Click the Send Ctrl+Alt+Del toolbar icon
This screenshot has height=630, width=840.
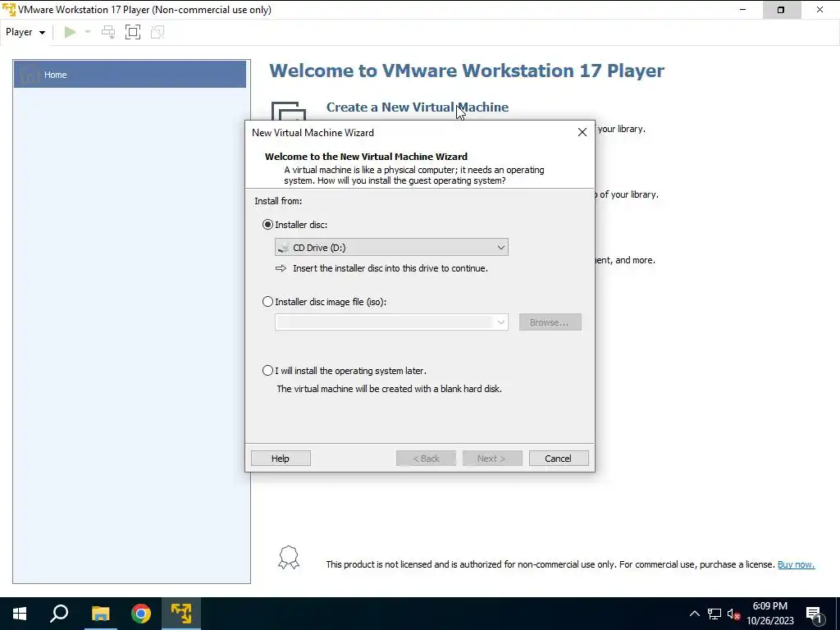pyautogui.click(x=108, y=32)
